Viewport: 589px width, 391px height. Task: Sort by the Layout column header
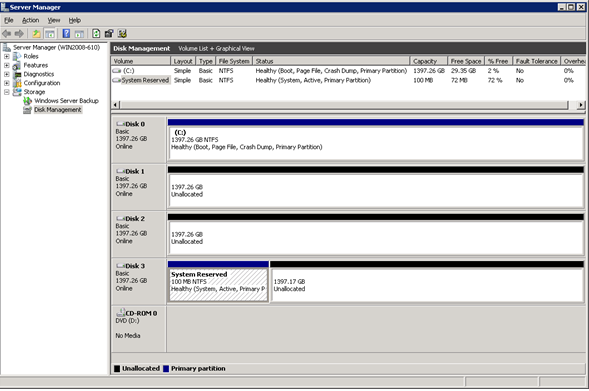pyautogui.click(x=183, y=61)
